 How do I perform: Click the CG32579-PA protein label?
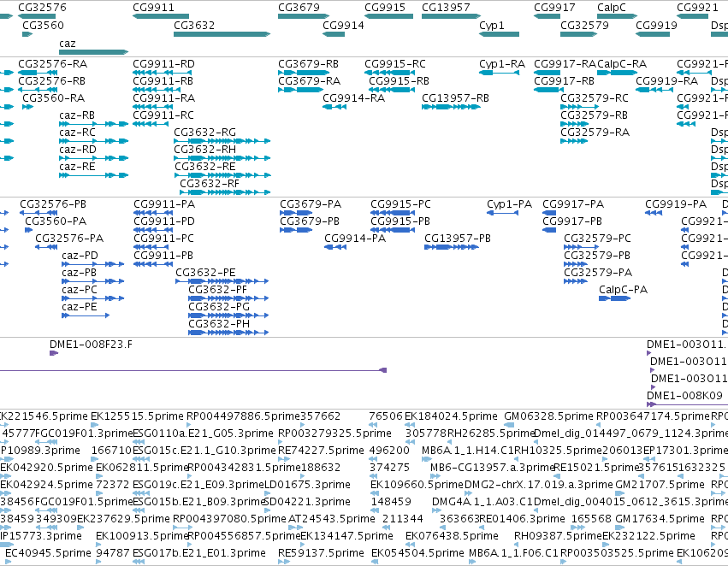[598, 273]
